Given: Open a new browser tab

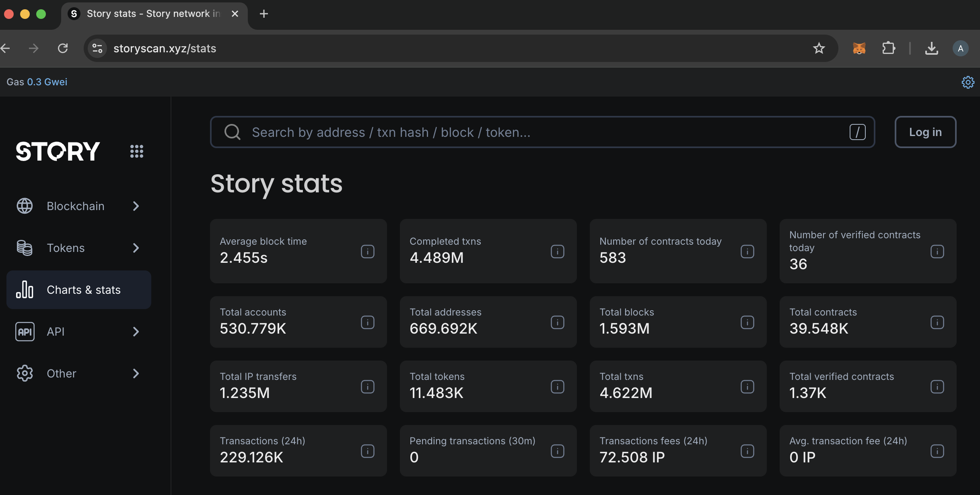Looking at the screenshot, I should (x=264, y=14).
